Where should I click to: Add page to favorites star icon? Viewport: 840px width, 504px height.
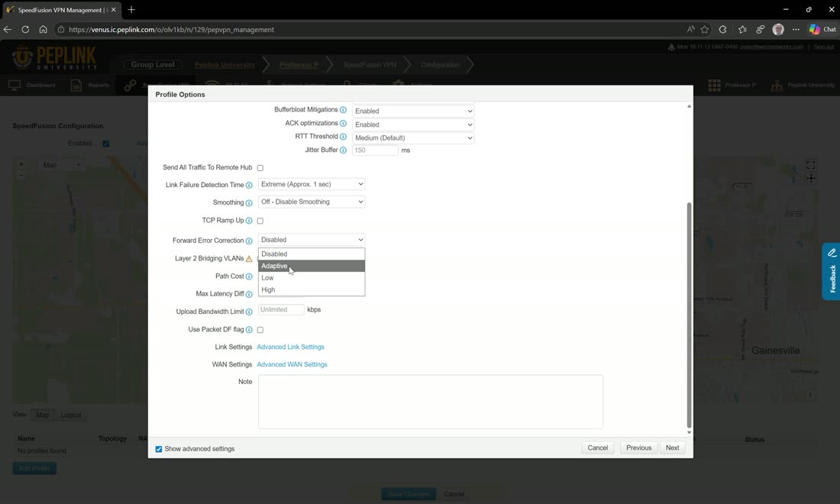(x=705, y=30)
